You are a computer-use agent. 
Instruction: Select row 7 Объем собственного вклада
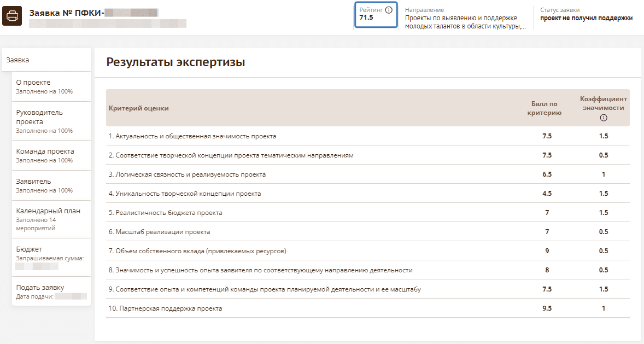197,251
